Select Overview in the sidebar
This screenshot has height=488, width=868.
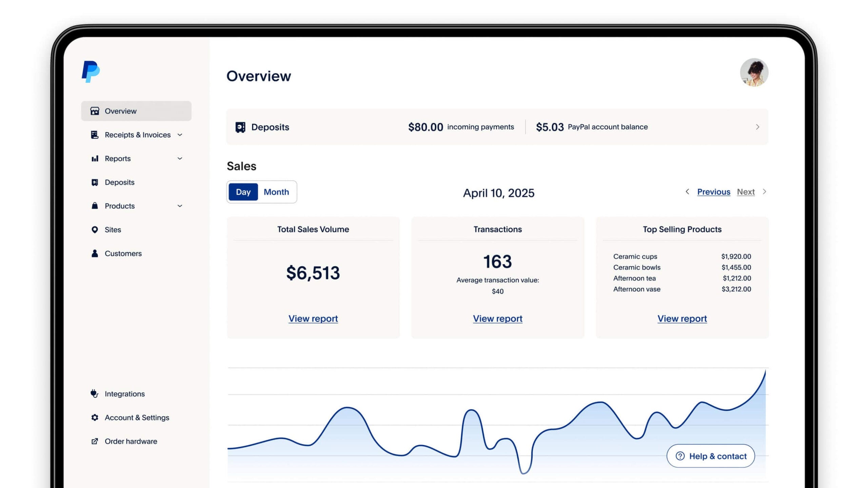click(x=120, y=111)
